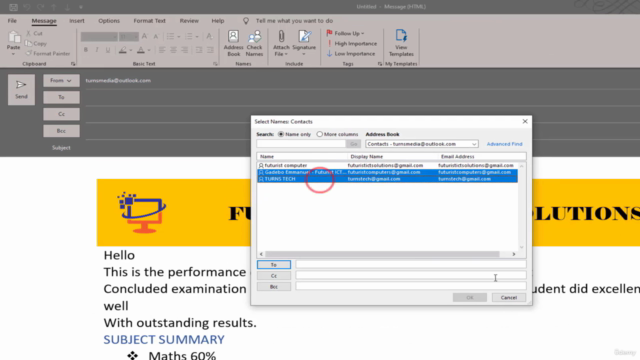Toggle italic formatting in Basic Text
640x360 pixels.
[x=97, y=50]
